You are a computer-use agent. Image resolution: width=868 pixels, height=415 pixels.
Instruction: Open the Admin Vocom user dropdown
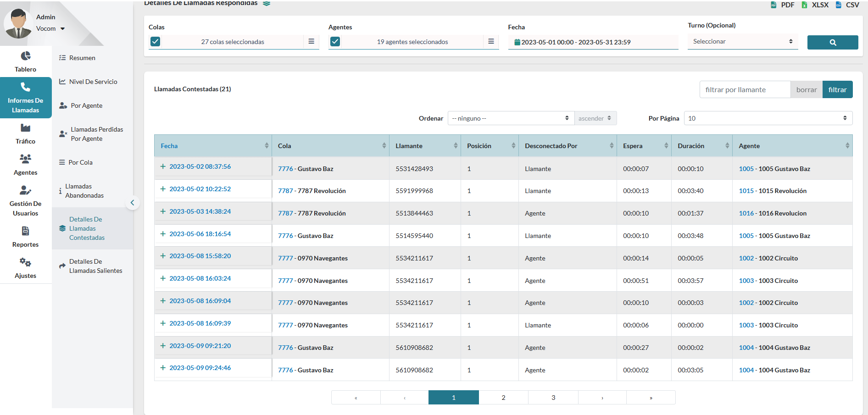coord(50,28)
